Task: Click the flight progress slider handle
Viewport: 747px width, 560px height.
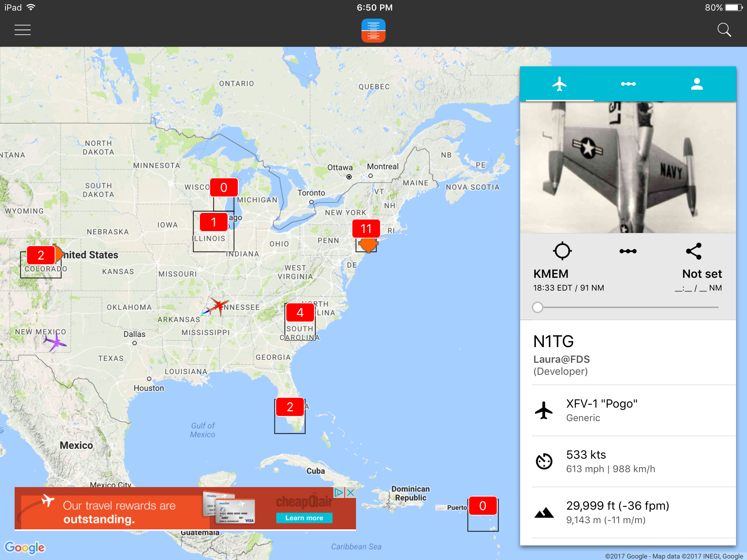Action: click(538, 307)
